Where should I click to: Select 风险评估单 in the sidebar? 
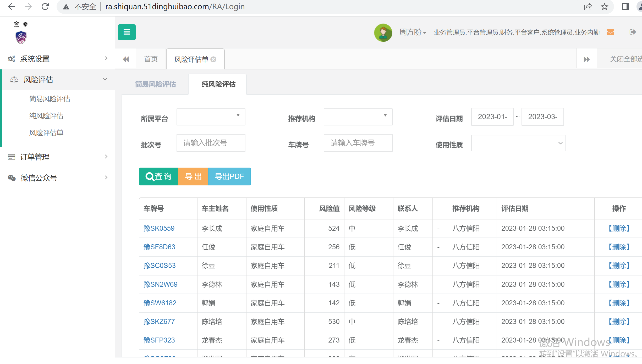click(x=46, y=133)
